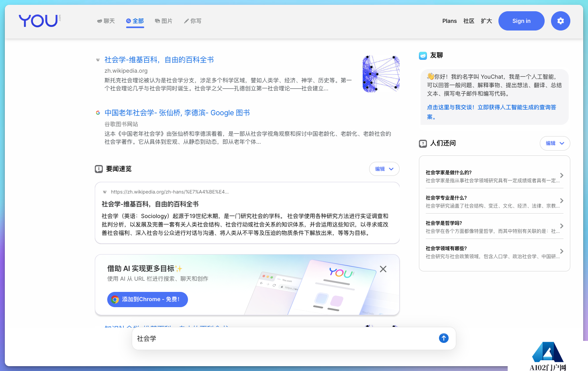
Task: Click the 社会学是哲学吗? question text
Action: pyautogui.click(x=444, y=223)
